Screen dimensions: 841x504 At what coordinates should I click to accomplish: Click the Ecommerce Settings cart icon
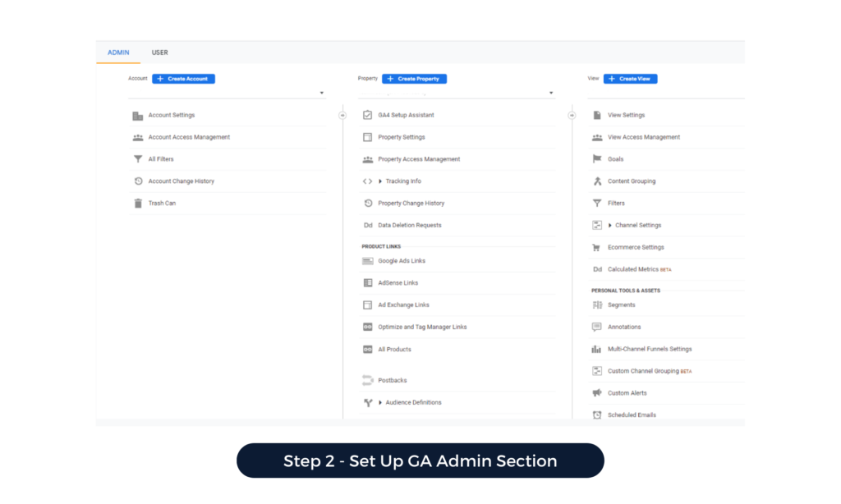[x=597, y=247]
